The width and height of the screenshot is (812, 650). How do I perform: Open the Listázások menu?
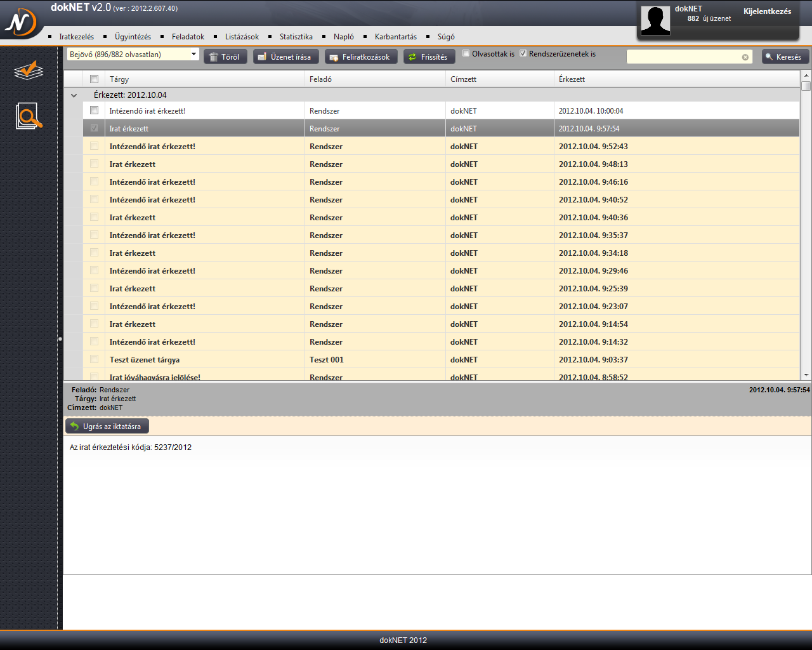(x=242, y=37)
